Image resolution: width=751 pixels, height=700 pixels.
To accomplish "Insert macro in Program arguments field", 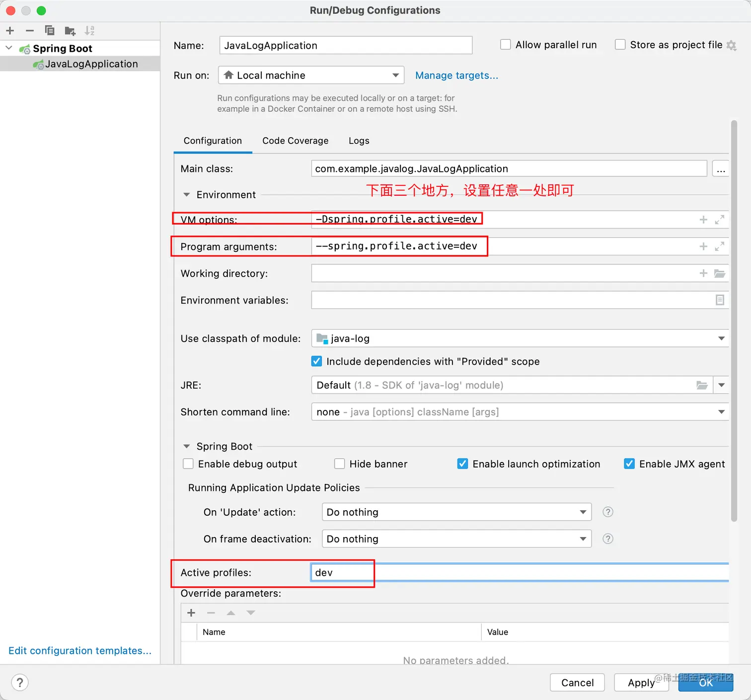I will 703,246.
